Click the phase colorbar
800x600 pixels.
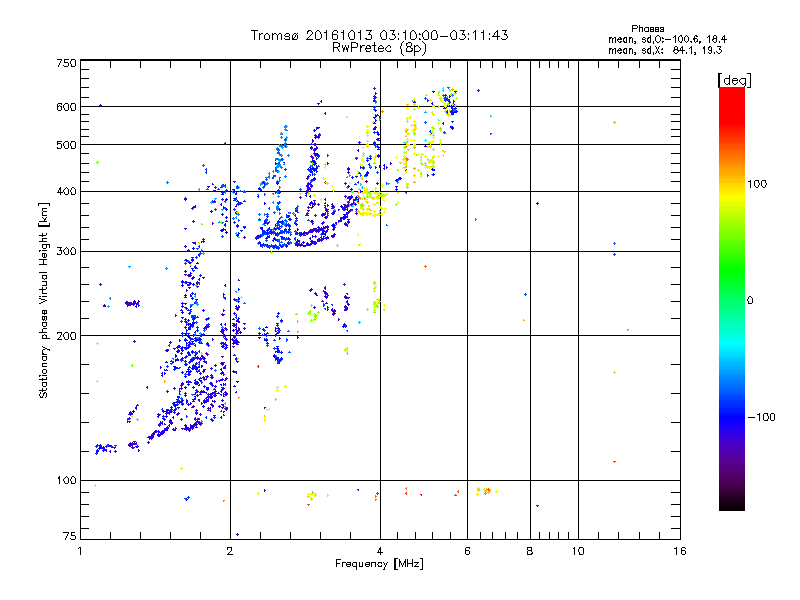pos(732,299)
